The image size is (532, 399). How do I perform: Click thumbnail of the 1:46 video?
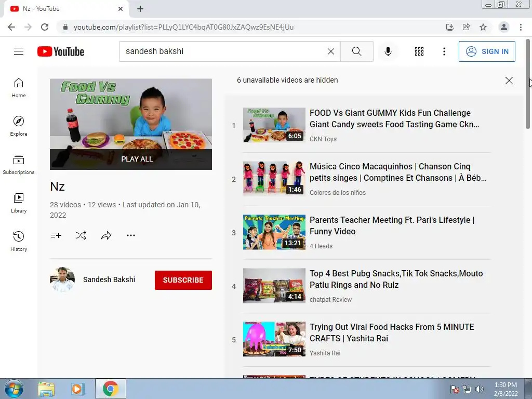(x=274, y=179)
